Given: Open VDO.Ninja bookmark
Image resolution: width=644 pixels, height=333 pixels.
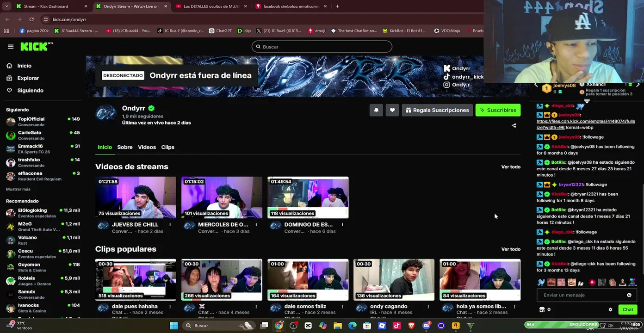Looking at the screenshot, I should click(447, 31).
